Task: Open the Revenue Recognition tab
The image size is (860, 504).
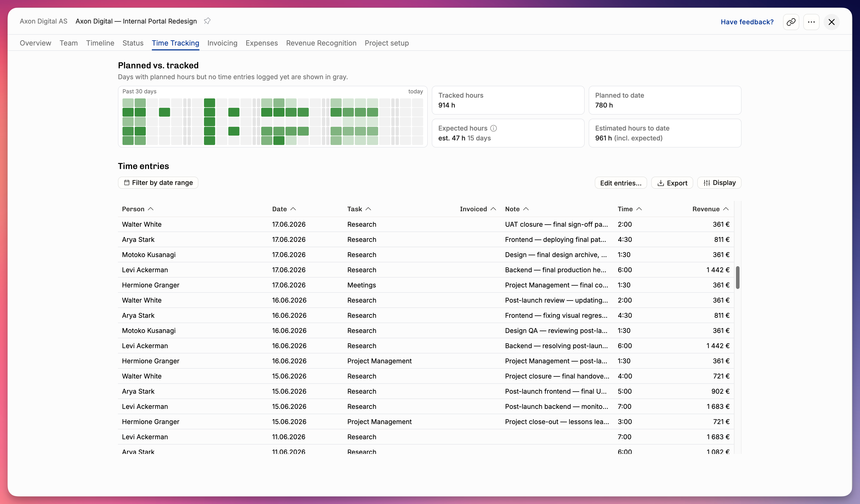Action: click(x=321, y=43)
